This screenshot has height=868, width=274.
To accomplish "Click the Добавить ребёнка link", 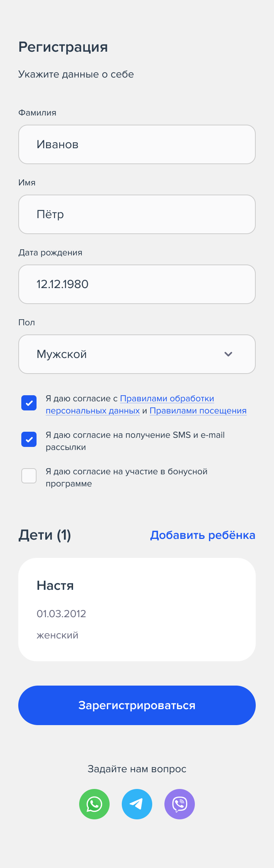I will pyautogui.click(x=203, y=535).
